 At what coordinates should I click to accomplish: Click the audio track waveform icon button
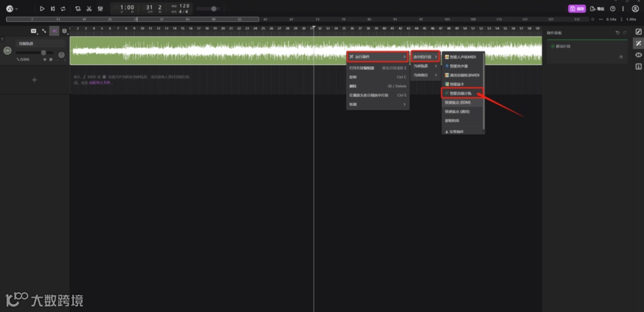[x=7, y=51]
